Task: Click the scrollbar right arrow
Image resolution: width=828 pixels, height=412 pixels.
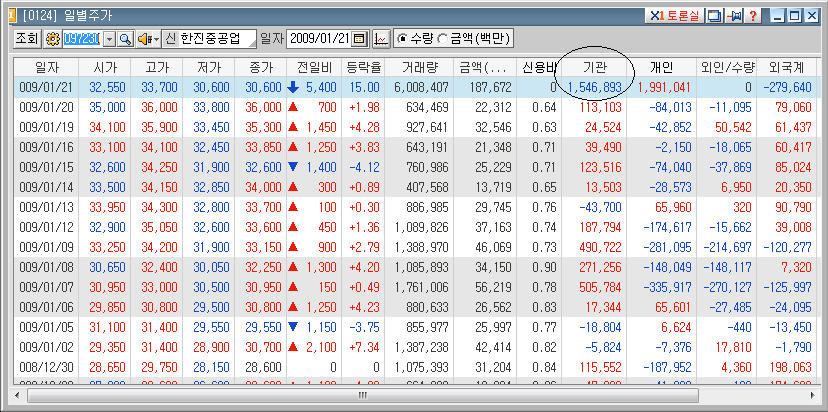Action: [811, 395]
